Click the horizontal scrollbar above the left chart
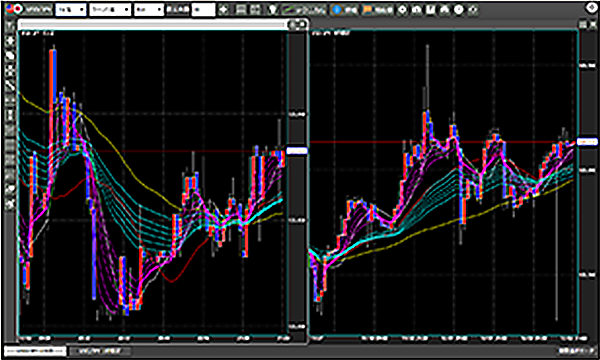 pyautogui.click(x=153, y=25)
